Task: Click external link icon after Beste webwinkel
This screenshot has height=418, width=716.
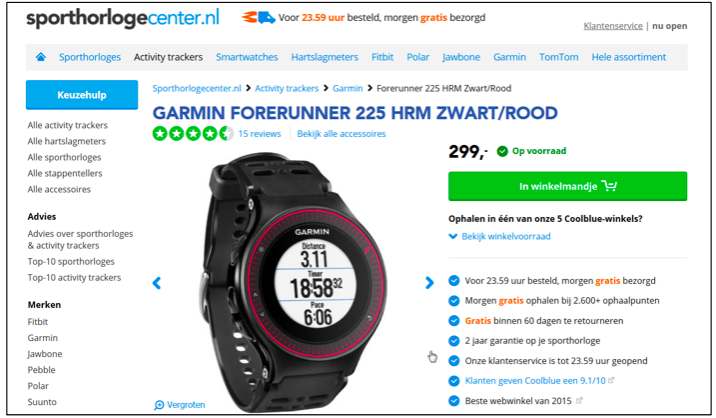Action: click(579, 401)
